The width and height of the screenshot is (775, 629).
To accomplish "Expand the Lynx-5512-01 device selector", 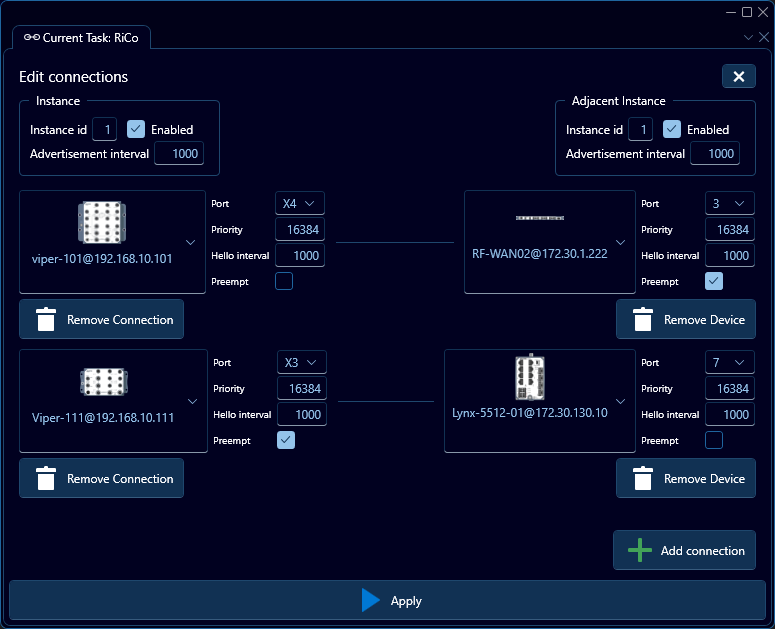I will (620, 402).
